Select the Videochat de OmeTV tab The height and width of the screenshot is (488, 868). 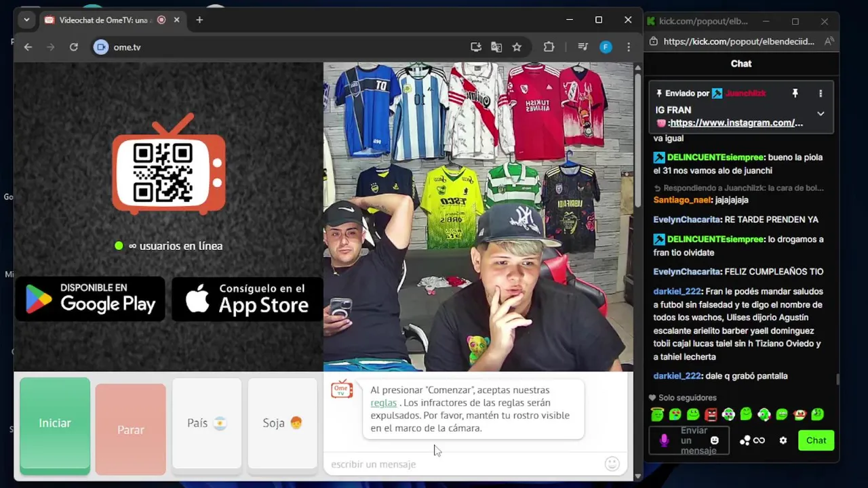[113, 20]
